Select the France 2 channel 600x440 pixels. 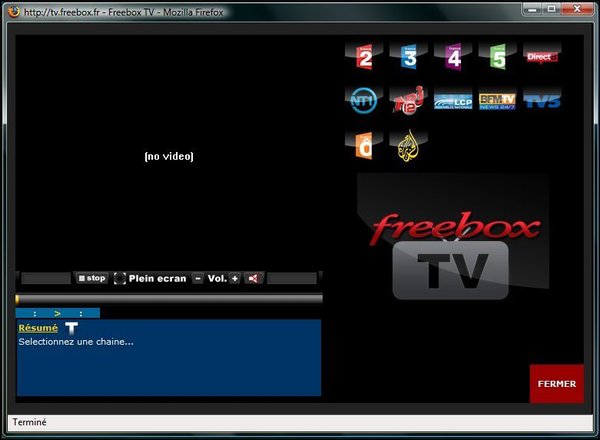point(363,57)
